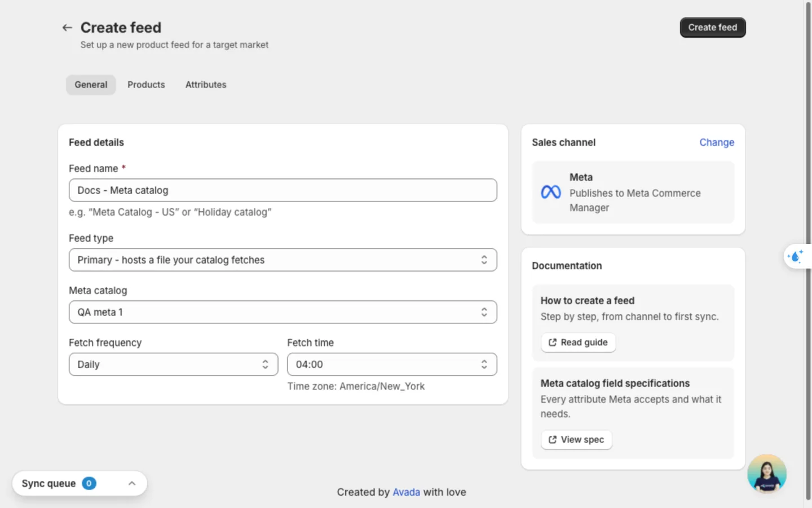Click the Publishes to Meta Commerce Manager text
The width and height of the screenshot is (812, 508).
coord(635,200)
